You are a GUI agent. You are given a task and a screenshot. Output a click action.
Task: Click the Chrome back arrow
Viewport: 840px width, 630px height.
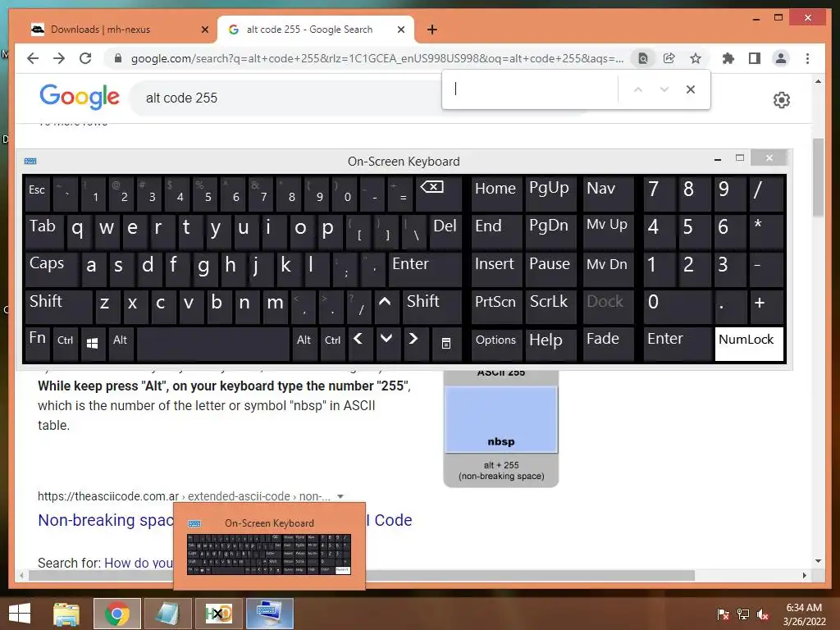tap(33, 58)
